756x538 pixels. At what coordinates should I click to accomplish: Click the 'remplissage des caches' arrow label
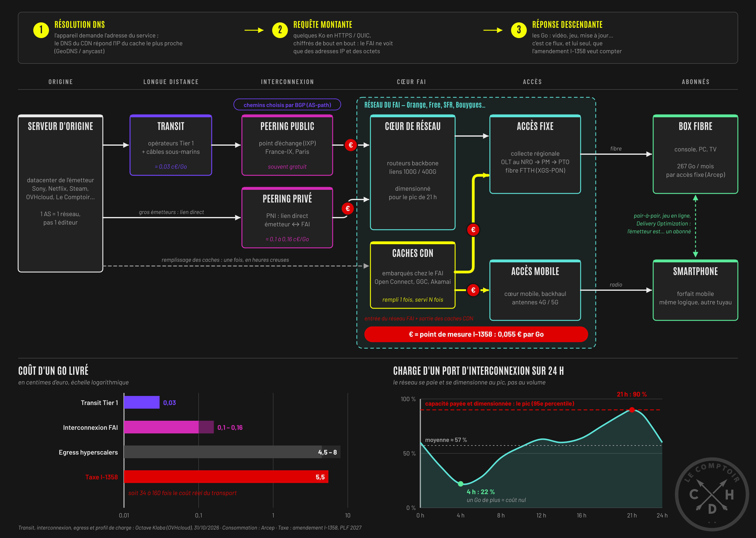coord(225,260)
